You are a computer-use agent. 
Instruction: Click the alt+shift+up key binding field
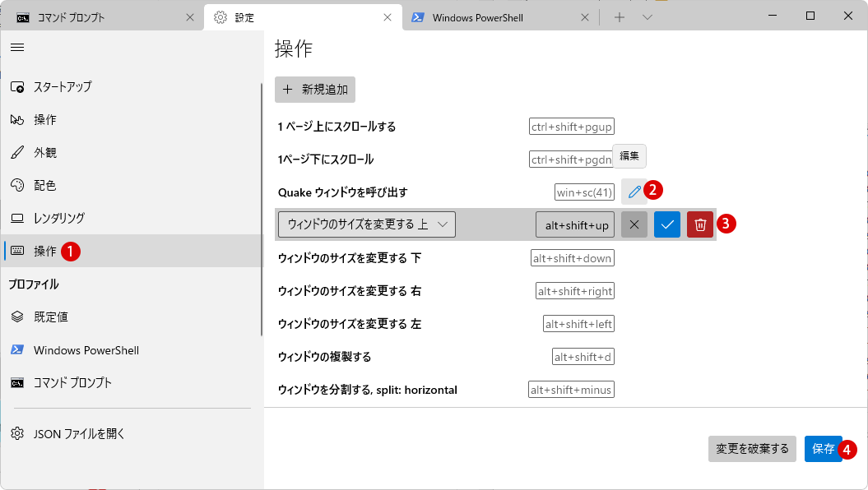(575, 225)
